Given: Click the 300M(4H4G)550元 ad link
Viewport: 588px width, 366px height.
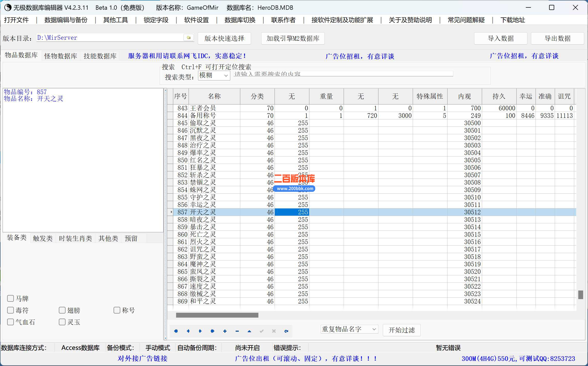Looking at the screenshot, I should tap(518, 358).
